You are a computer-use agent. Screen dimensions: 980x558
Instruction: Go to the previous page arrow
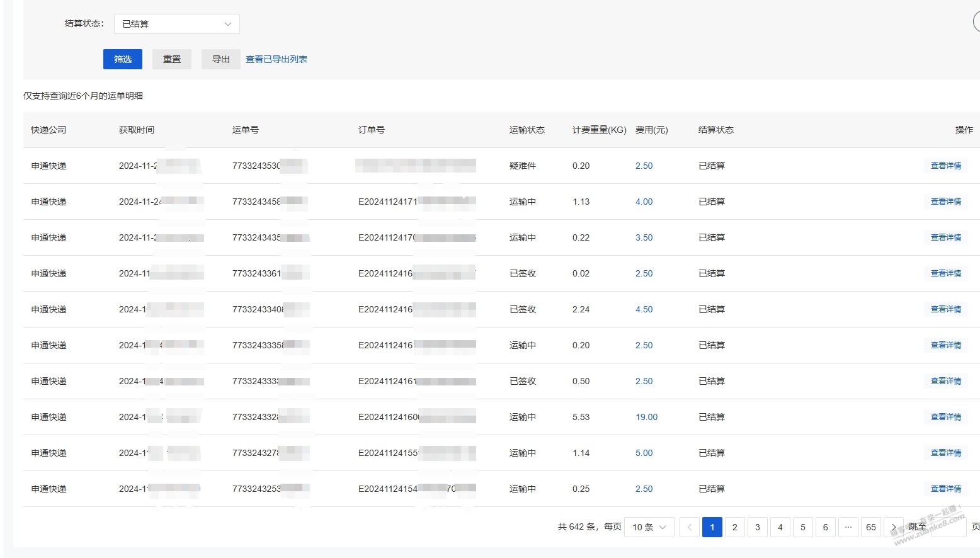click(x=690, y=527)
